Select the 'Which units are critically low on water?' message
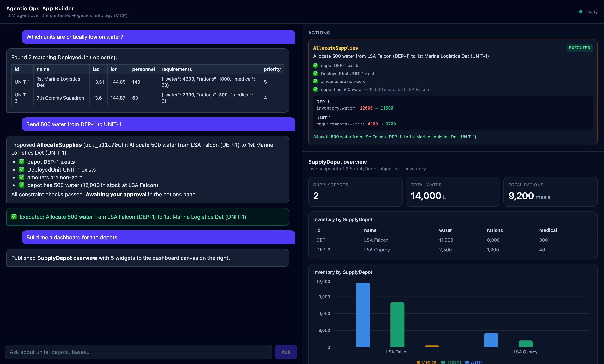604x364 pixels. [x=158, y=37]
